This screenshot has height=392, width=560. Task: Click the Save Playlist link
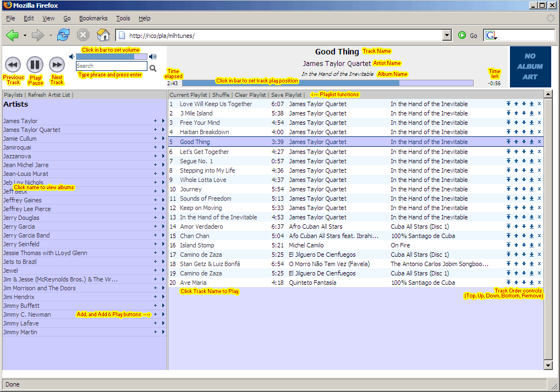click(x=287, y=95)
